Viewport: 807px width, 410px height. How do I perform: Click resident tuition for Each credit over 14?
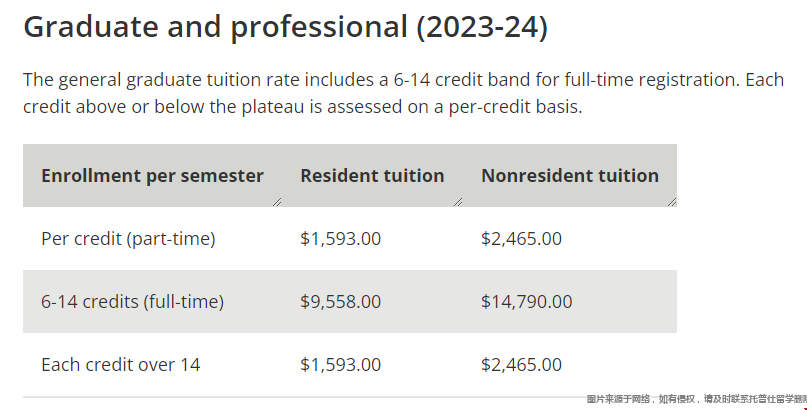pos(340,365)
